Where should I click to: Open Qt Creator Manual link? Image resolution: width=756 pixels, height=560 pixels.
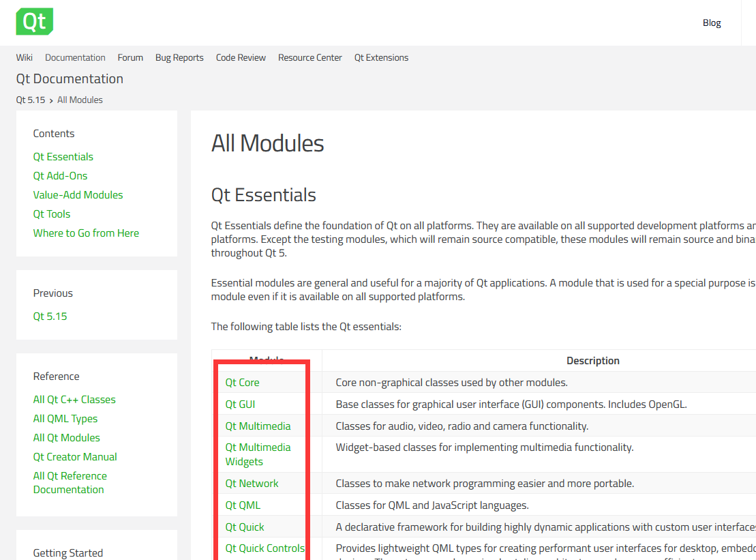point(75,457)
